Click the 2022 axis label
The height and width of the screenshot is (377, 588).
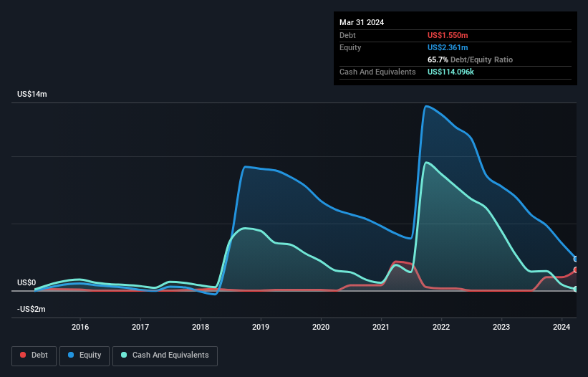click(441, 327)
